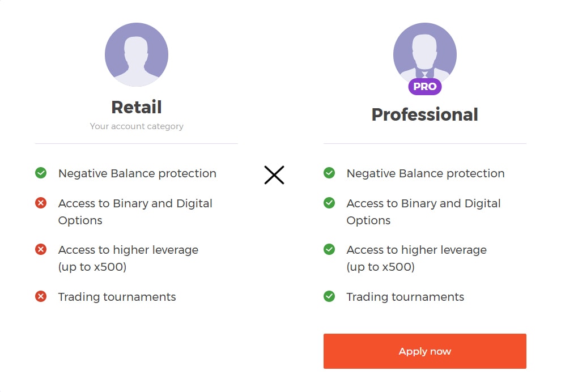Click the Professional account avatar icon
This screenshot has width=561, height=392.
click(x=424, y=52)
